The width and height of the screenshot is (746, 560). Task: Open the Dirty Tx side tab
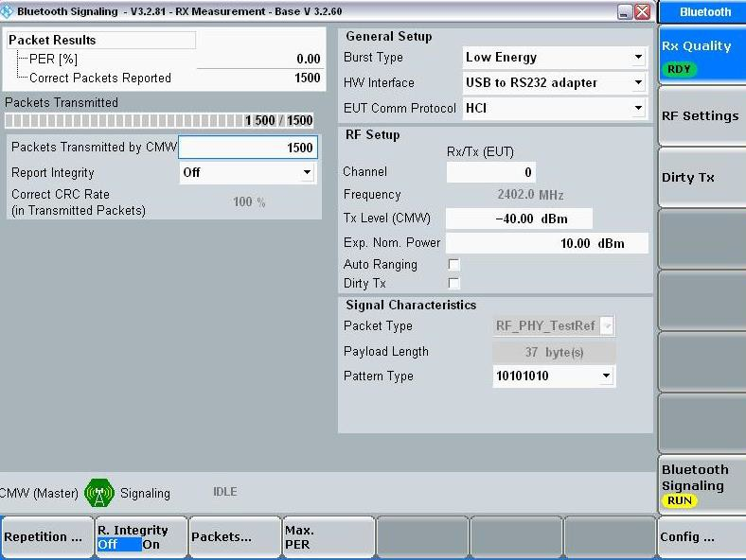pos(702,177)
